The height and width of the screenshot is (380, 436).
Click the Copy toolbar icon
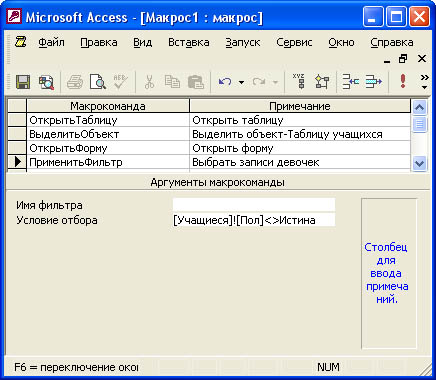point(172,82)
